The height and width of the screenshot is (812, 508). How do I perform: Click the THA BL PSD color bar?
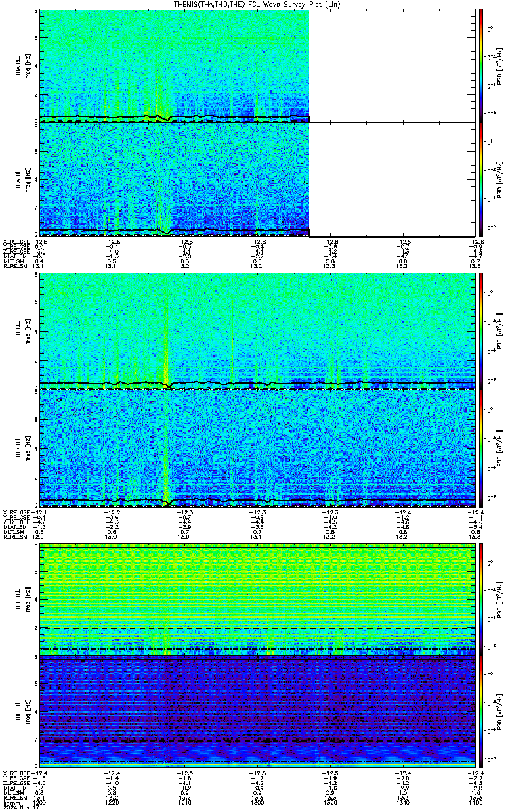point(480,66)
